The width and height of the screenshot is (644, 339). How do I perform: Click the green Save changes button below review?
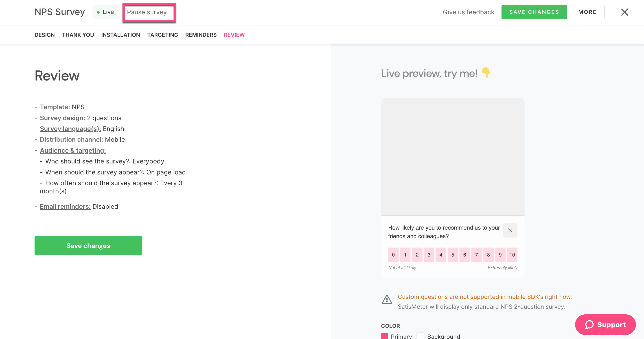coord(88,245)
